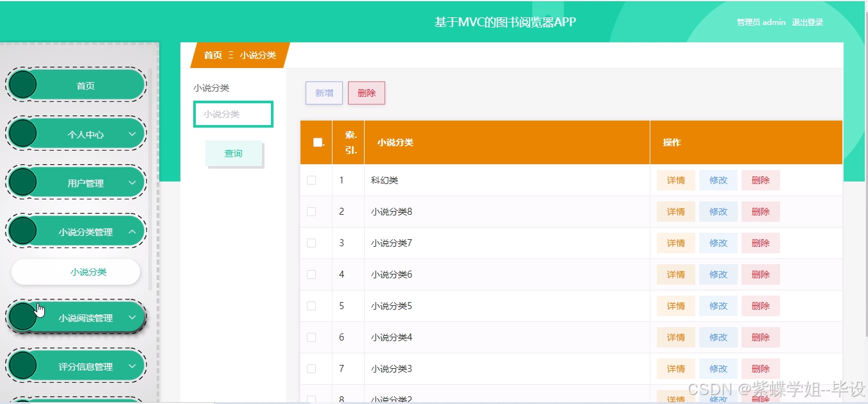Click the up chevron beside 小说分类管理

point(132,232)
